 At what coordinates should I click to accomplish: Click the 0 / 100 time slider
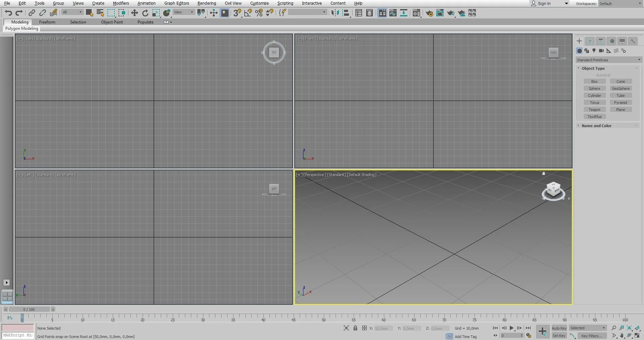coord(29,309)
